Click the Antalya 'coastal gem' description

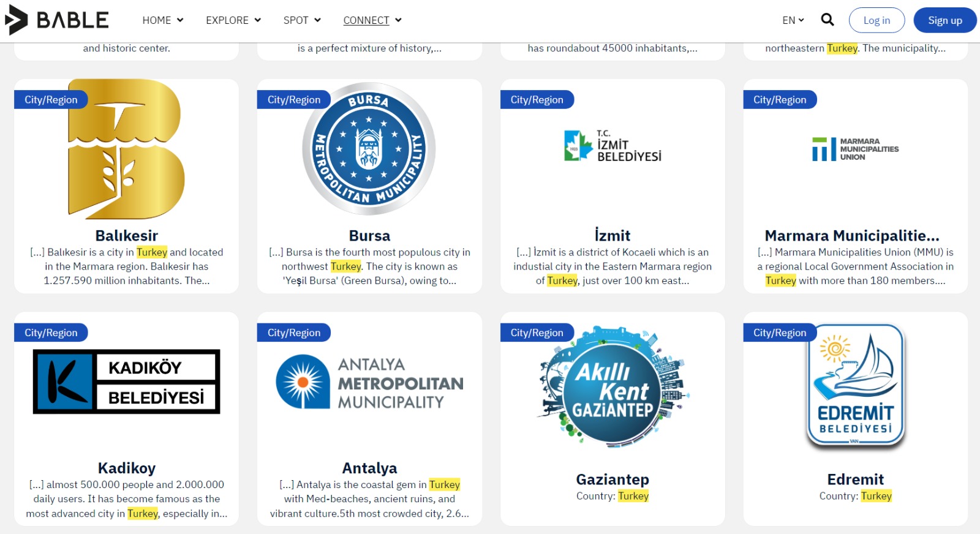coord(369,499)
